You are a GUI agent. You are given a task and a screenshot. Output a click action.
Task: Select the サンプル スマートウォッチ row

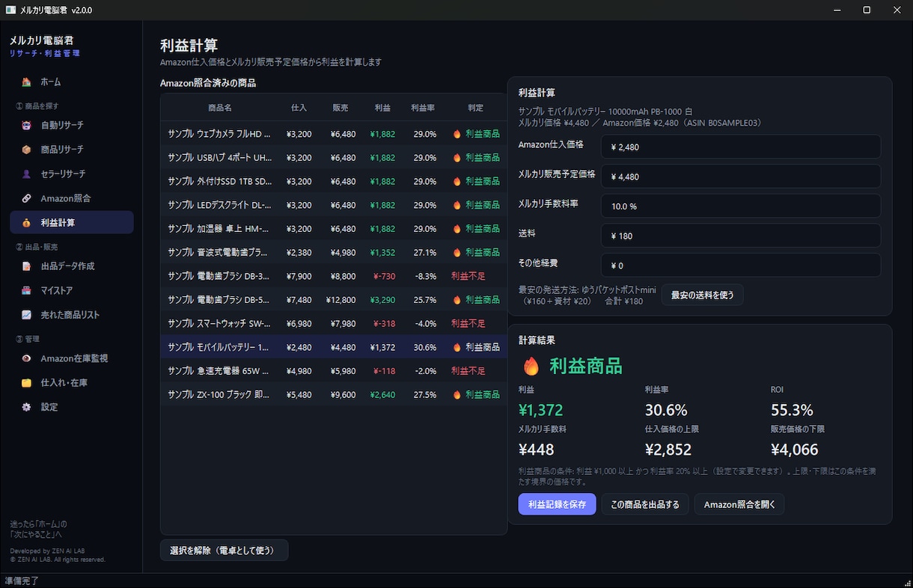point(334,323)
